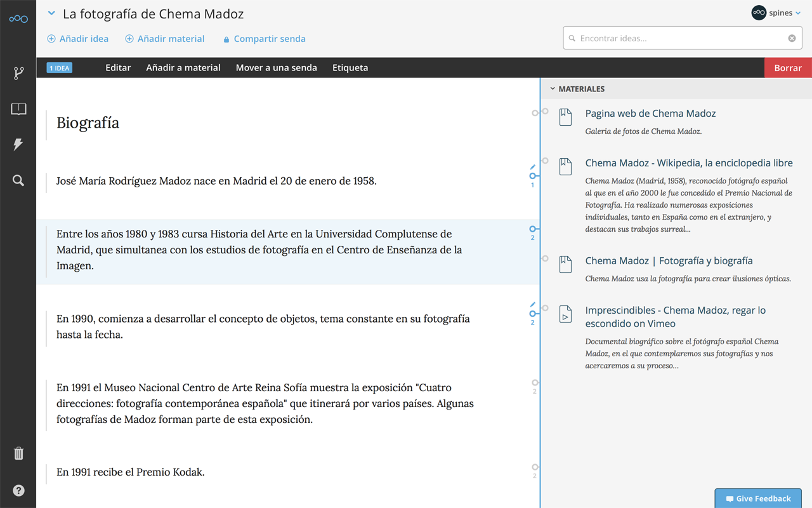Toggle link node of José María idea
This screenshot has width=812, height=508.
click(x=533, y=176)
